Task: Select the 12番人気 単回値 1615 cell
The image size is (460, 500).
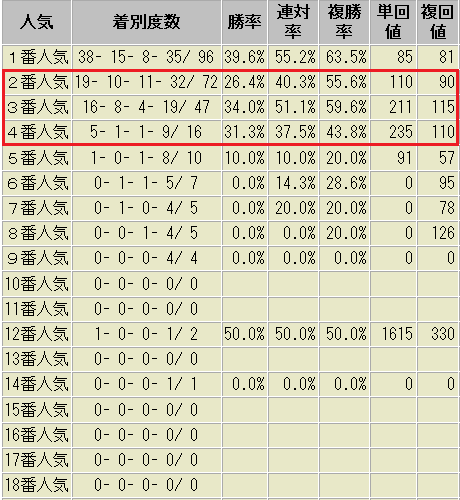Action: (393, 334)
